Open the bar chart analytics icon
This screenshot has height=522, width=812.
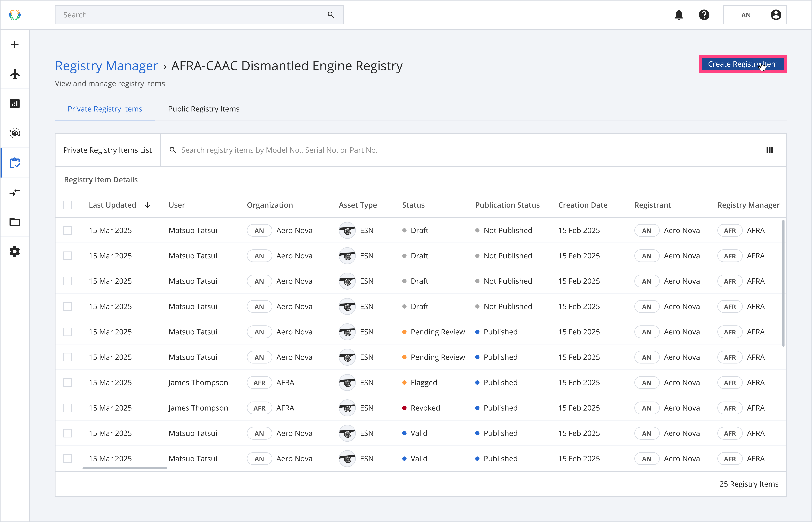(15, 103)
